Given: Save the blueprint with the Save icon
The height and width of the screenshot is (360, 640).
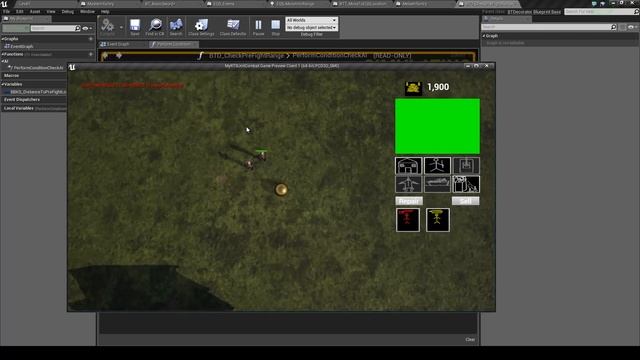Looking at the screenshot, I should [x=135, y=27].
